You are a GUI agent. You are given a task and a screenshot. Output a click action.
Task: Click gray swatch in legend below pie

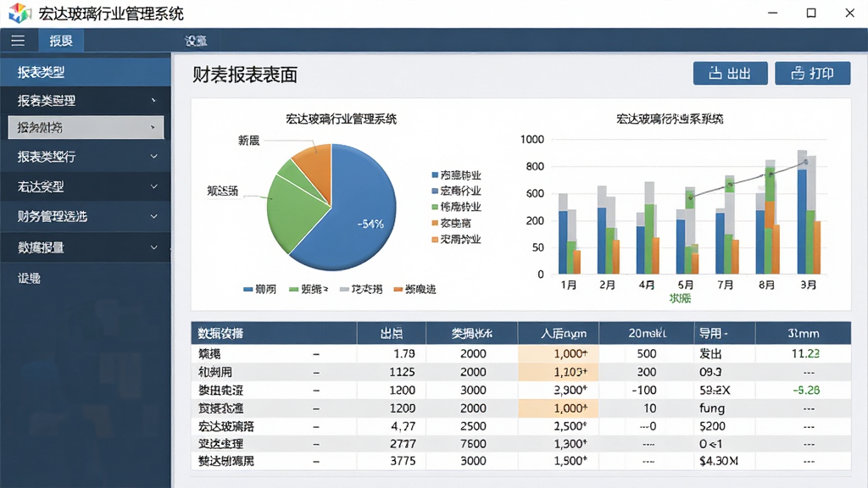[344, 290]
